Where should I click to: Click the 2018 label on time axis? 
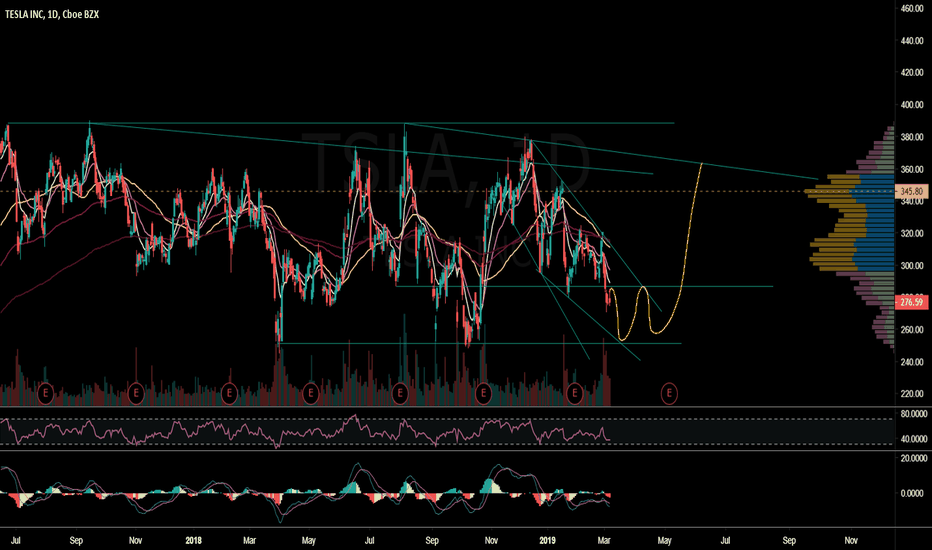[193, 540]
